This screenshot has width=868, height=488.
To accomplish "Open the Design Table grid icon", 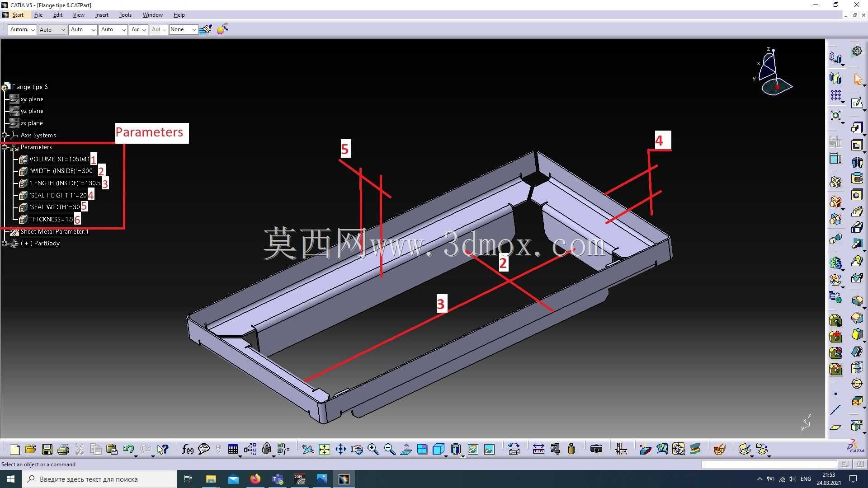I will [233, 449].
